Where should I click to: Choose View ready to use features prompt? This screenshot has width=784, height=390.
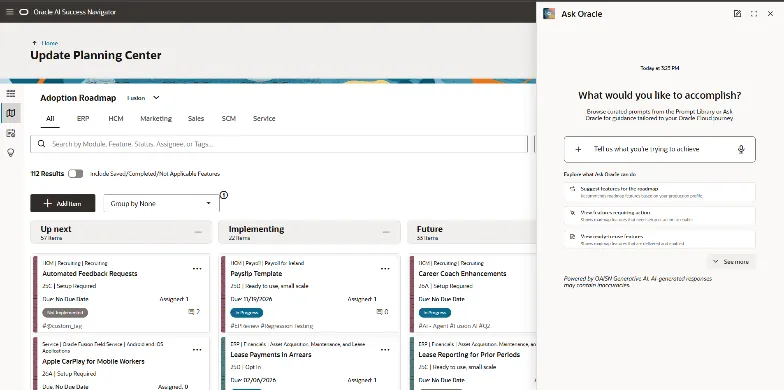click(x=660, y=240)
